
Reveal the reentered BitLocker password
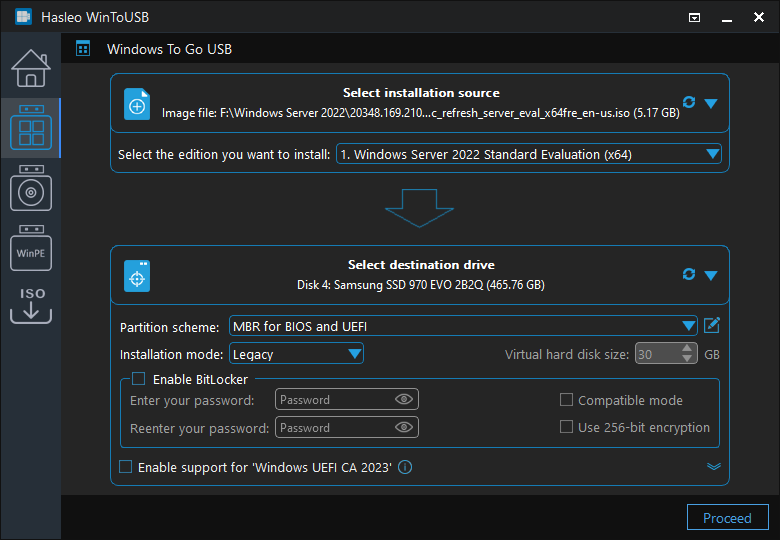(404, 427)
